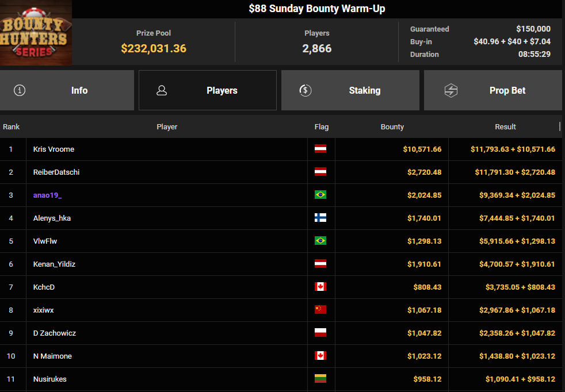This screenshot has height=392, width=565.
Task: Click the Player column header
Action: point(167,126)
